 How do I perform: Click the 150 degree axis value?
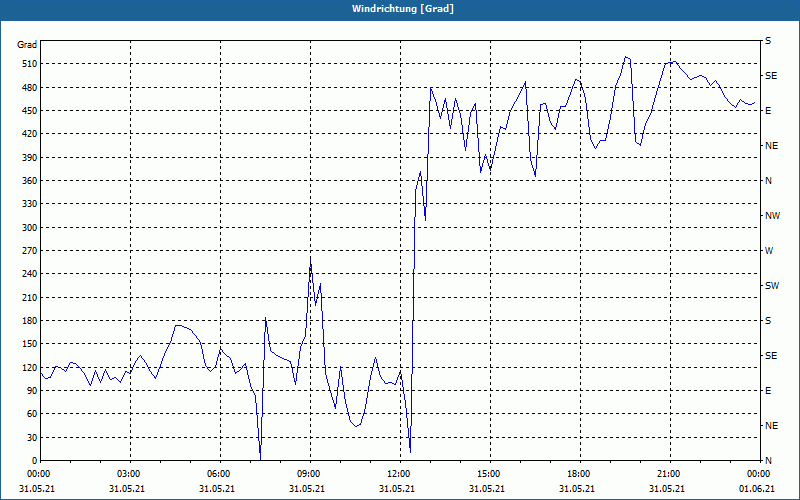tap(30, 344)
